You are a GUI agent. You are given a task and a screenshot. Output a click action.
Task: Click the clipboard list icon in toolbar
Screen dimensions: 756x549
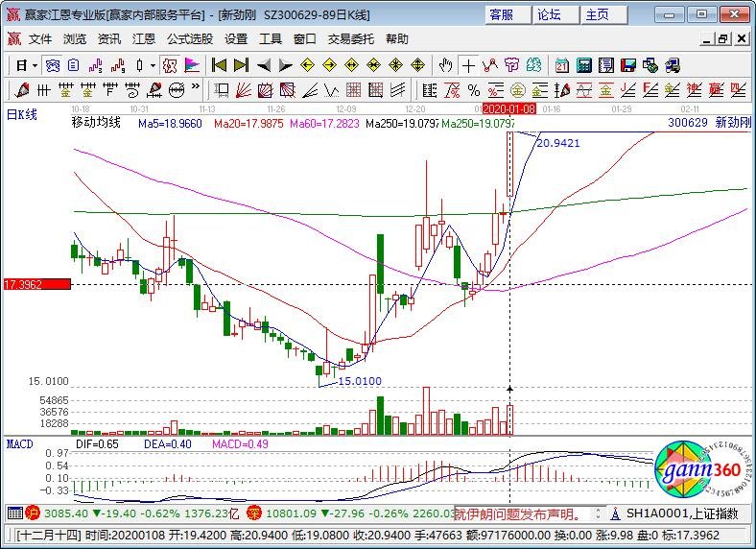click(73, 65)
